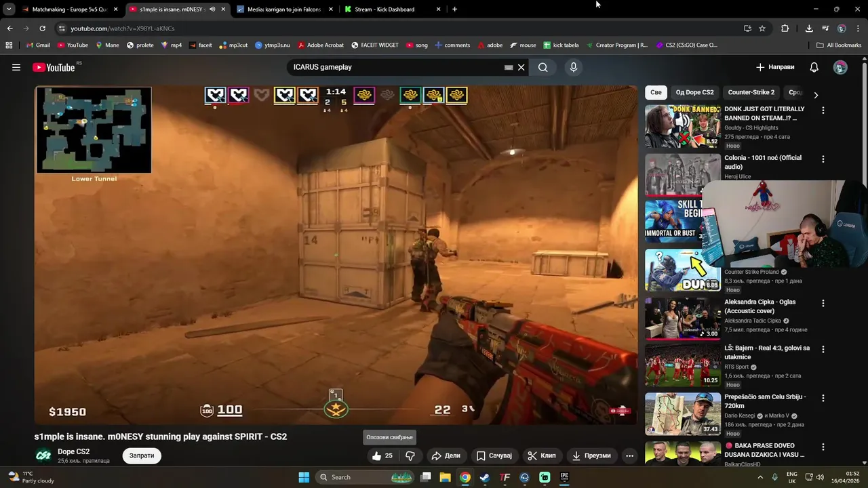Open a new browser tab
The width and height of the screenshot is (868, 488).
[454, 9]
